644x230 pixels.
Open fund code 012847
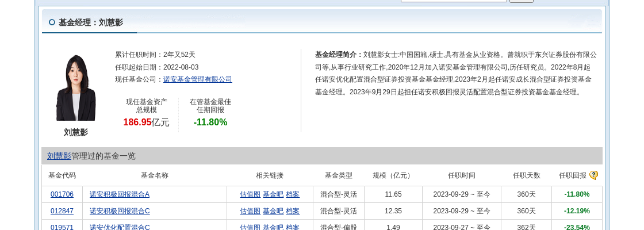pos(62,211)
